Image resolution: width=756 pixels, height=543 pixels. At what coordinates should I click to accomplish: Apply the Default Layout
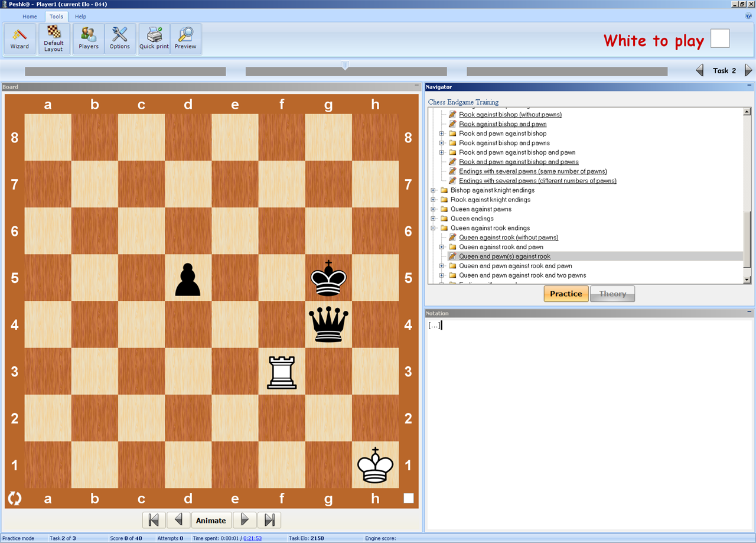click(54, 39)
